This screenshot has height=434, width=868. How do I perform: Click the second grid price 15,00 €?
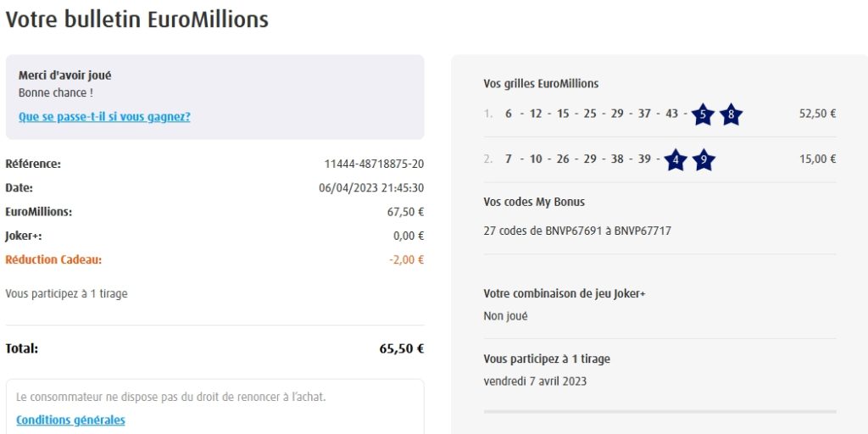817,159
